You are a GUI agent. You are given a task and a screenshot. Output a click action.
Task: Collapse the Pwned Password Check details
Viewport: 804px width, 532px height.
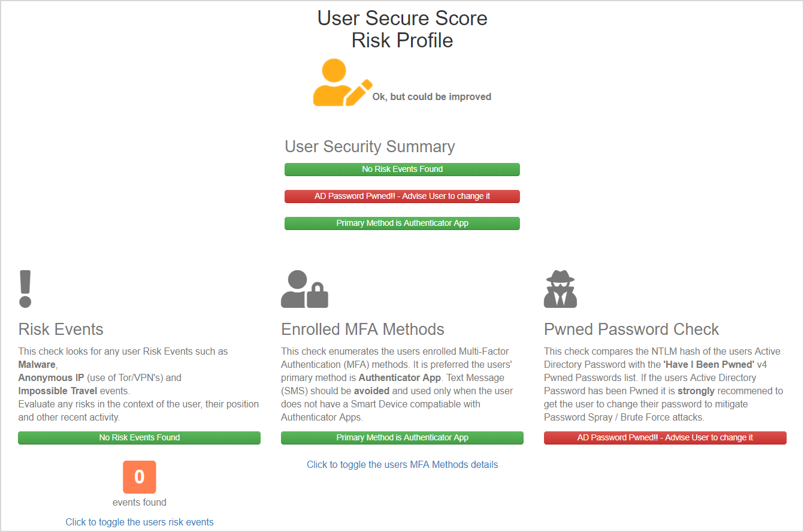point(665,438)
